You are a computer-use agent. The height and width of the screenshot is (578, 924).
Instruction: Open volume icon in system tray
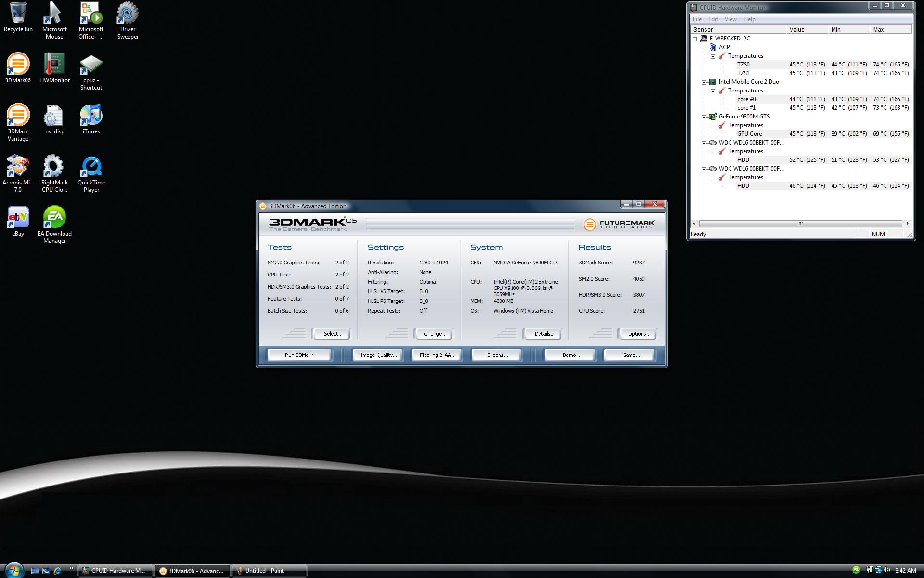pyautogui.click(x=887, y=570)
